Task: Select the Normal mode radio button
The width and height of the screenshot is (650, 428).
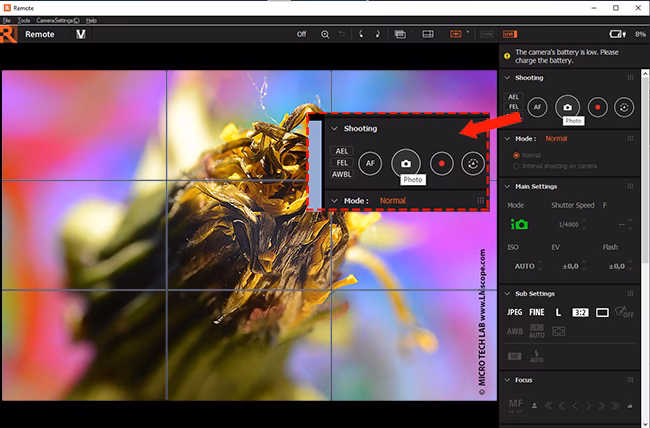Action: pyautogui.click(x=516, y=155)
